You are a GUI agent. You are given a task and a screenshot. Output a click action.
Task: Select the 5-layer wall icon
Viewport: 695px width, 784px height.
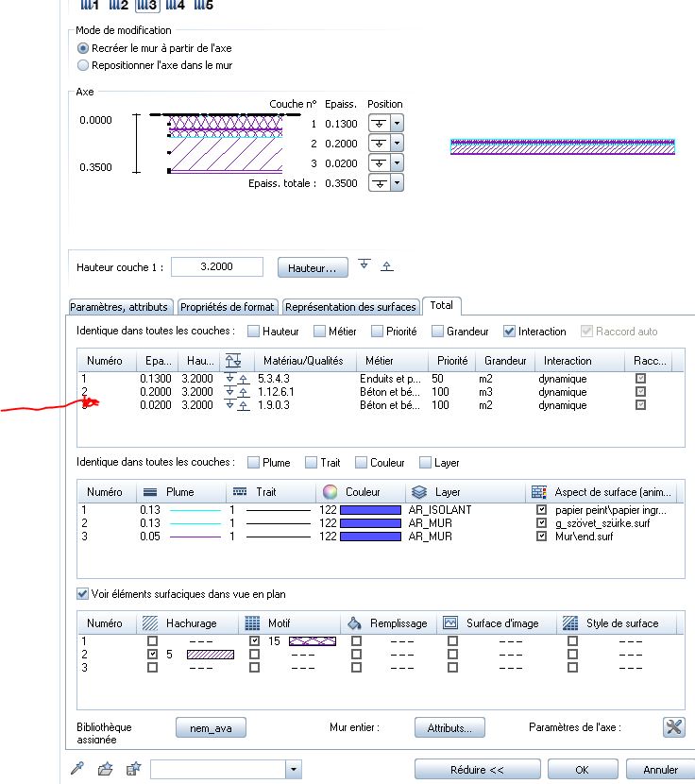[204, 6]
